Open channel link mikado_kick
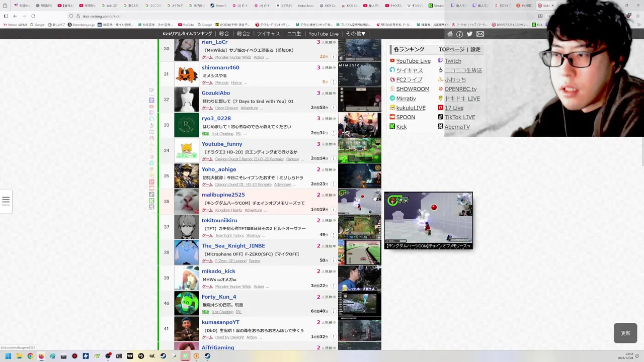The height and width of the screenshot is (362, 644). click(x=218, y=271)
